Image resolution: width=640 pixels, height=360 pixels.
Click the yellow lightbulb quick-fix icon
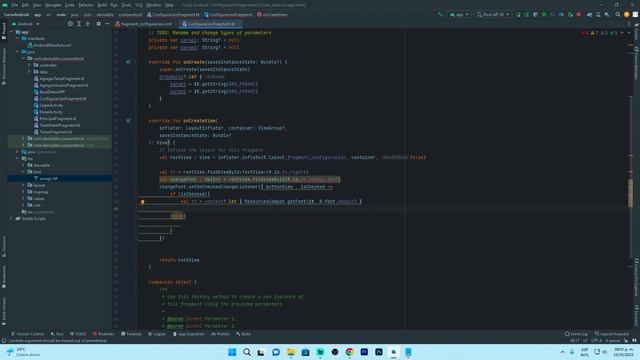pos(142,202)
